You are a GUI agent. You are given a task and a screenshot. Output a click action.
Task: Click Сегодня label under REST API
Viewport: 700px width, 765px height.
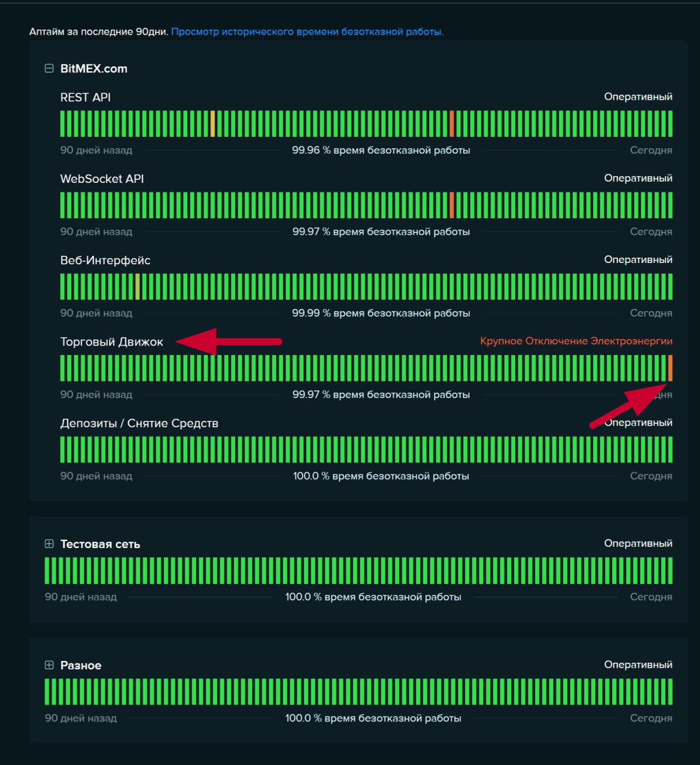pos(651,151)
